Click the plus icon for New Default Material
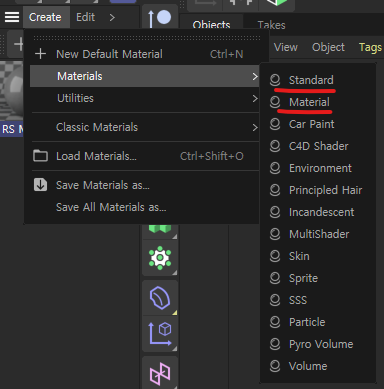Viewport: 384px width, 389px height. (40, 54)
